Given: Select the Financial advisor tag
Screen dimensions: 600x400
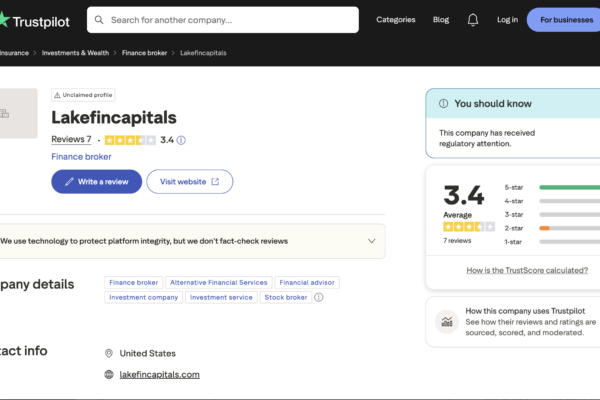Looking at the screenshot, I should tap(307, 282).
